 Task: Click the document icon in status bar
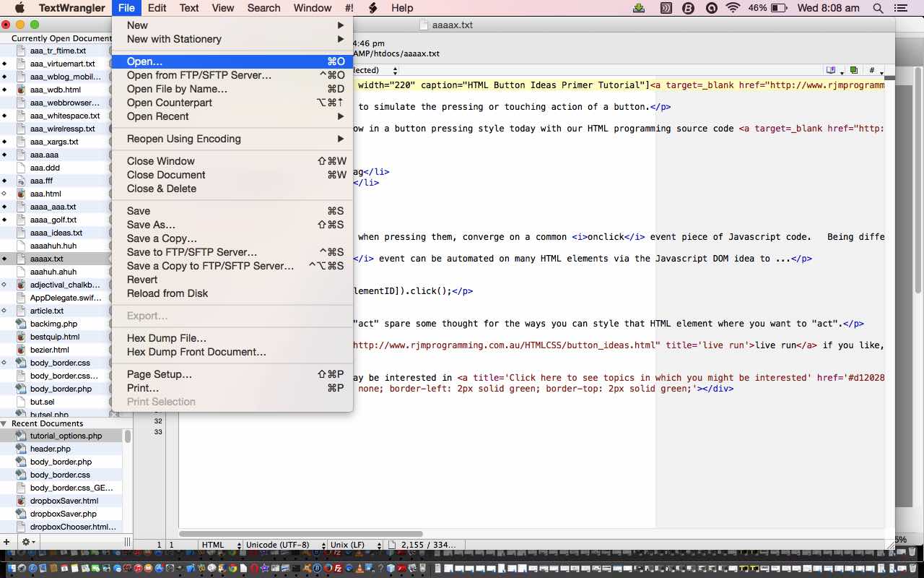(392, 545)
